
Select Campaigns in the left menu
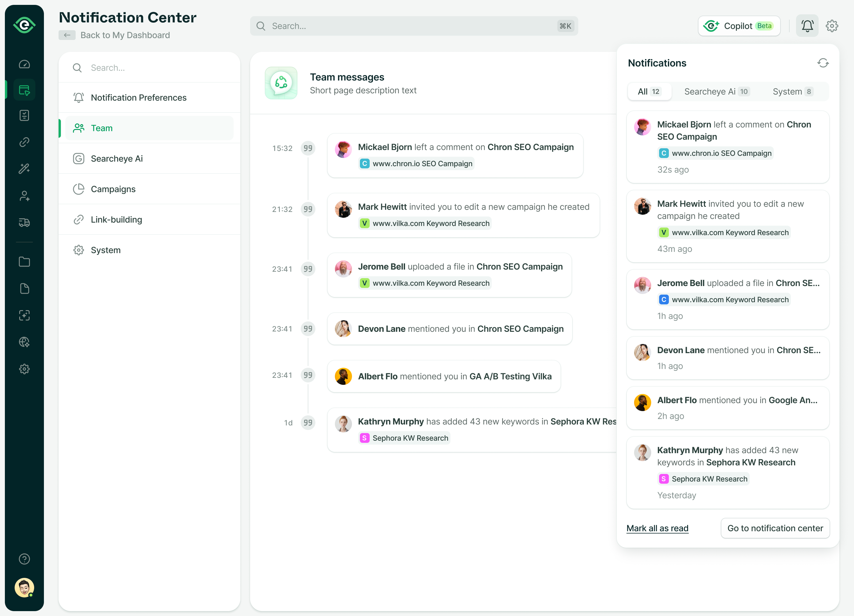[x=113, y=189]
